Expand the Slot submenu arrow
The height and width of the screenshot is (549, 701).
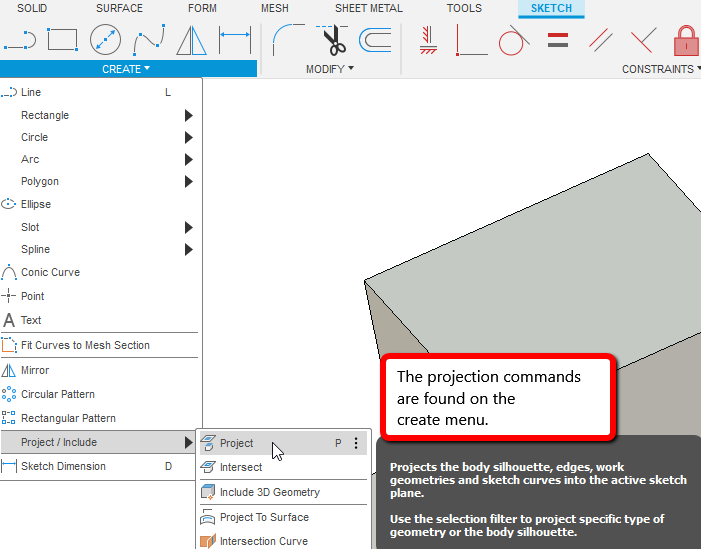[189, 227]
